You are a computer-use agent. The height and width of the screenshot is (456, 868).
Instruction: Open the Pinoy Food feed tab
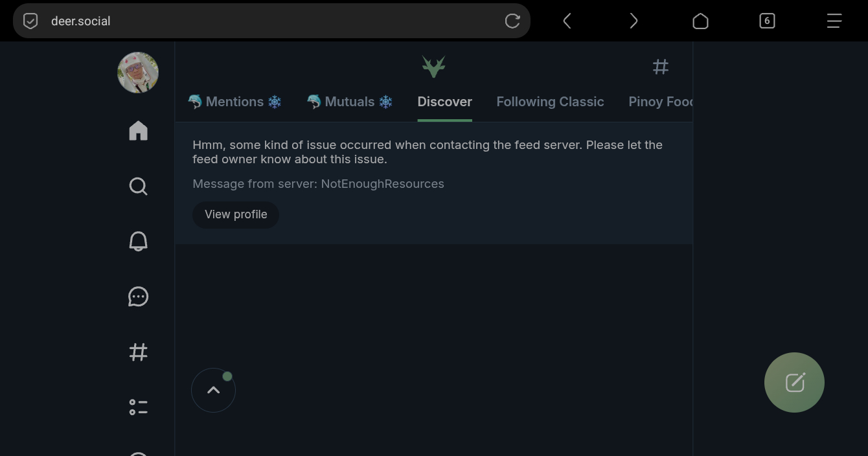[659, 102]
